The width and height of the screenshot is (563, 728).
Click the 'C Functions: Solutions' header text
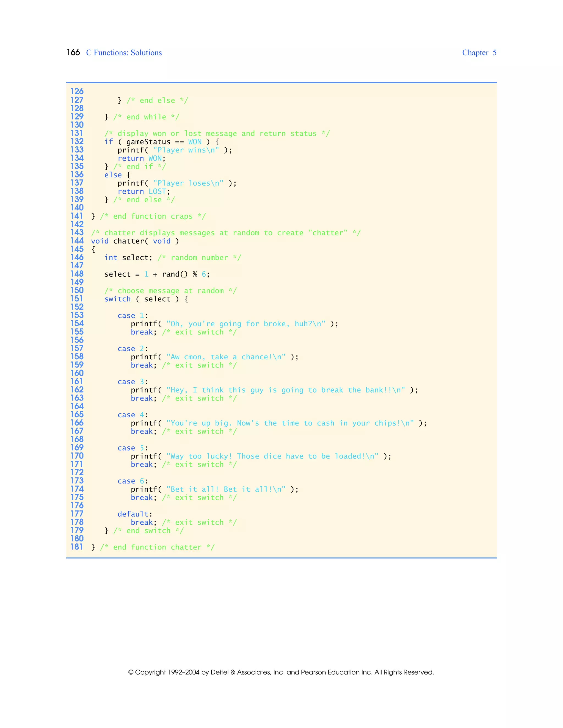point(124,53)
